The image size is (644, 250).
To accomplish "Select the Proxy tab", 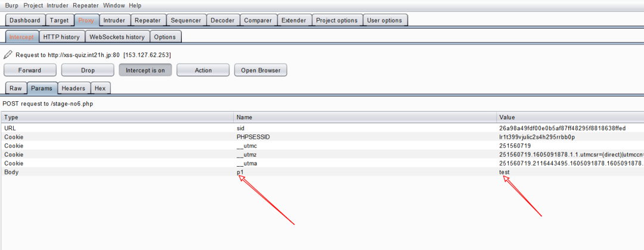I will [x=86, y=20].
